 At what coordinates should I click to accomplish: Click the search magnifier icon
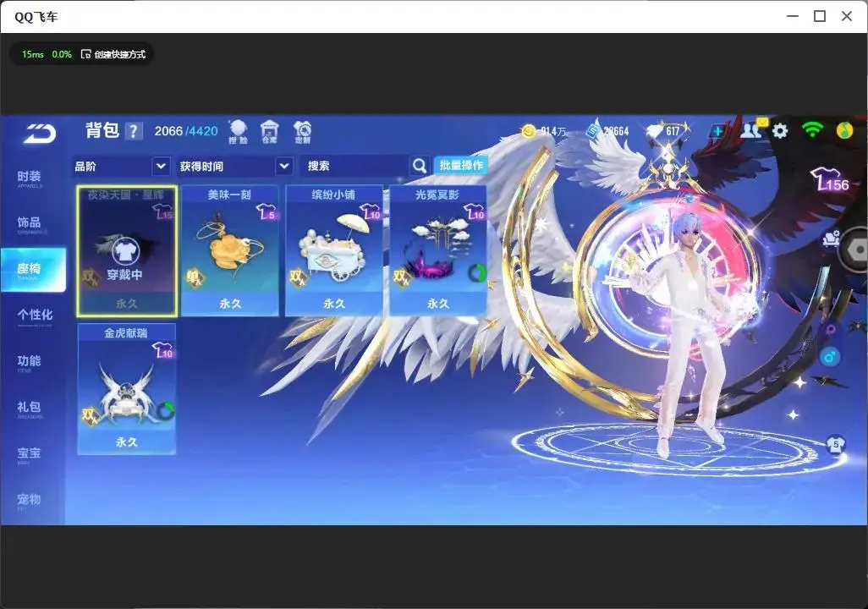point(420,166)
